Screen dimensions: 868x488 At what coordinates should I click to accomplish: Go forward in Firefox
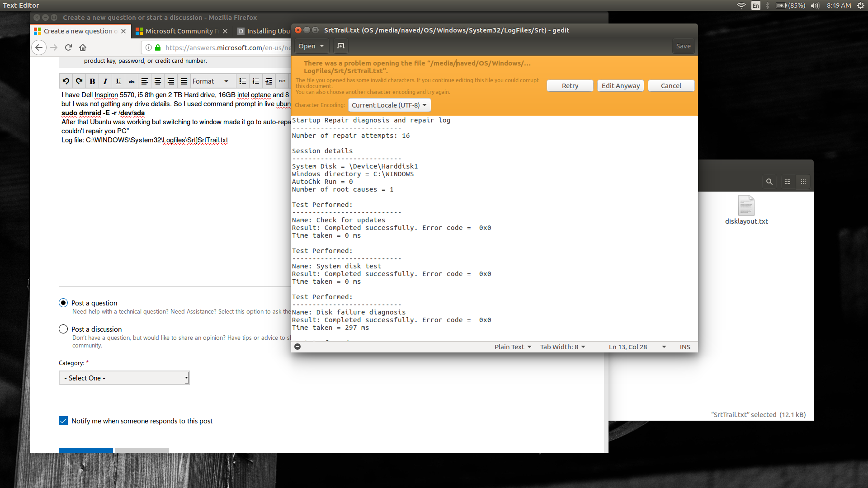[x=54, y=47]
